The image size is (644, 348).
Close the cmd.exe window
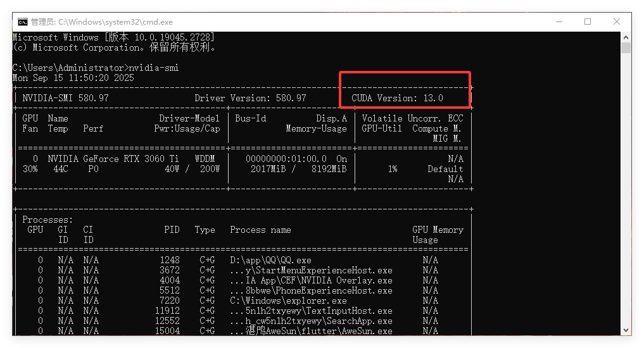click(617, 22)
